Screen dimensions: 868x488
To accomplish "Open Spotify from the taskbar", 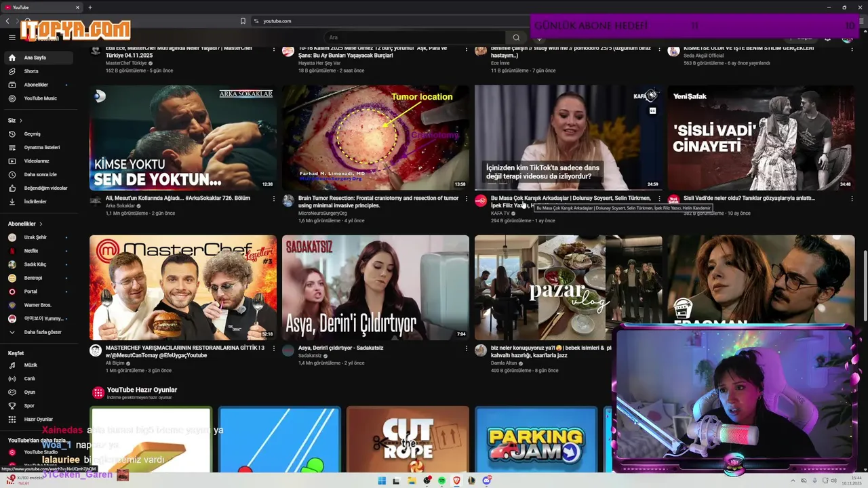I will point(441,481).
